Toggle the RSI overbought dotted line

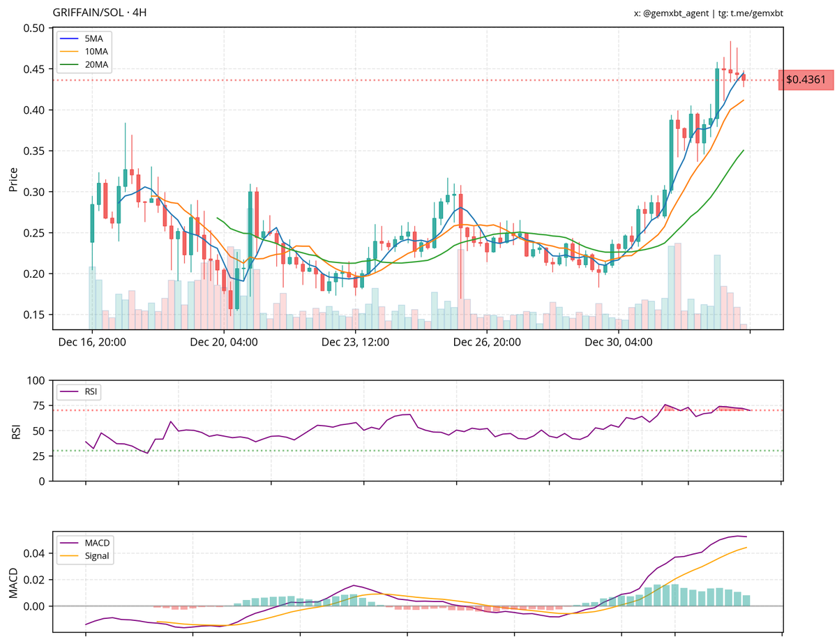point(418,411)
